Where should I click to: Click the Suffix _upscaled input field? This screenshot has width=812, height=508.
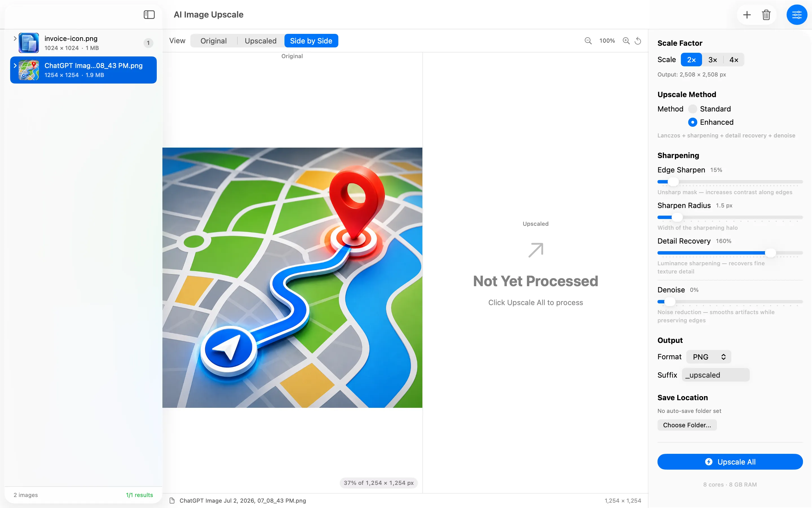click(x=716, y=375)
